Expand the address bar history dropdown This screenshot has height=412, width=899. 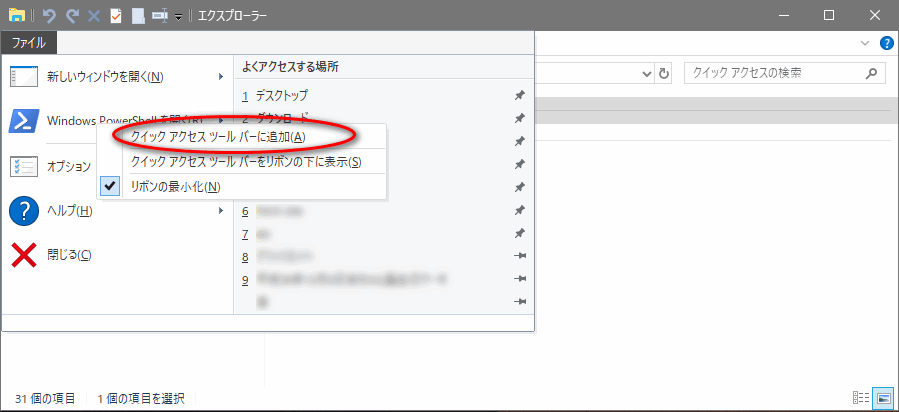pyautogui.click(x=646, y=74)
